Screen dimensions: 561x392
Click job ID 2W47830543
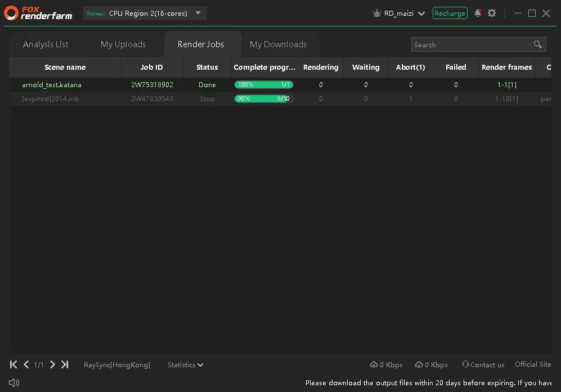coord(152,99)
